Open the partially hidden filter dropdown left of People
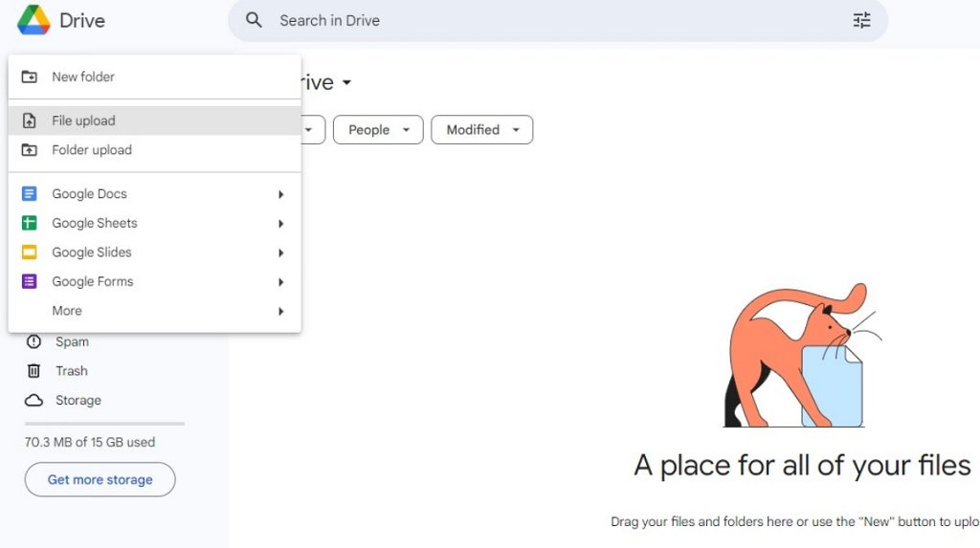980x548 pixels. tap(313, 130)
